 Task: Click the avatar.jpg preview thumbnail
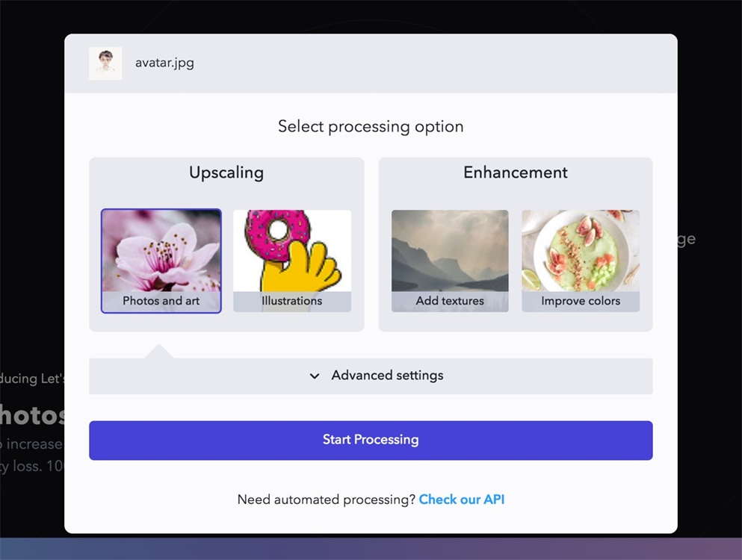[x=105, y=63]
